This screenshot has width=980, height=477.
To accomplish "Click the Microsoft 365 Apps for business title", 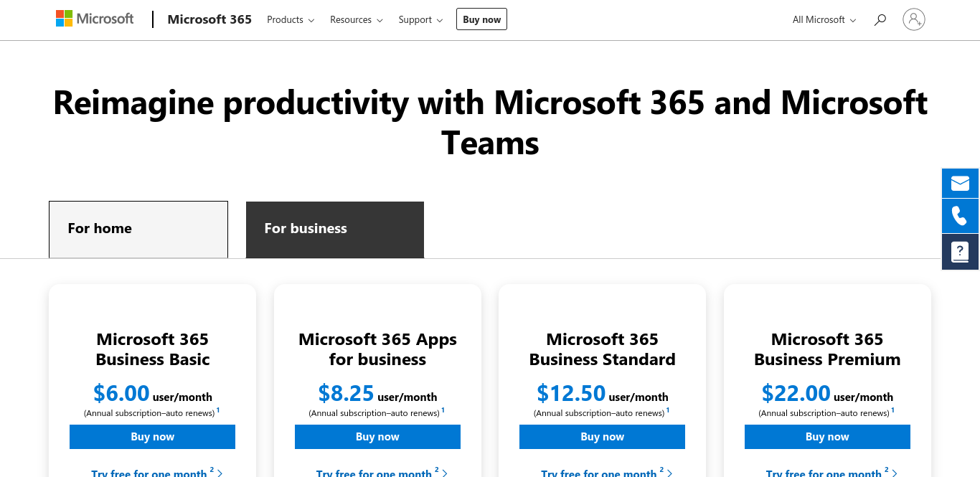I will (377, 349).
